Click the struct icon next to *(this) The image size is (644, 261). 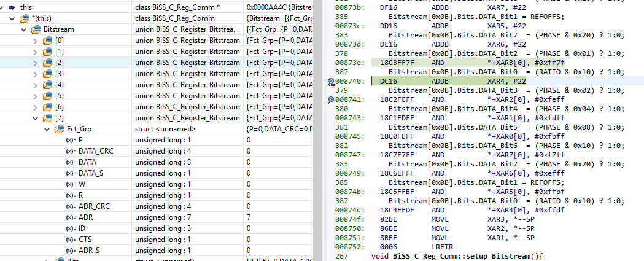click(24, 18)
